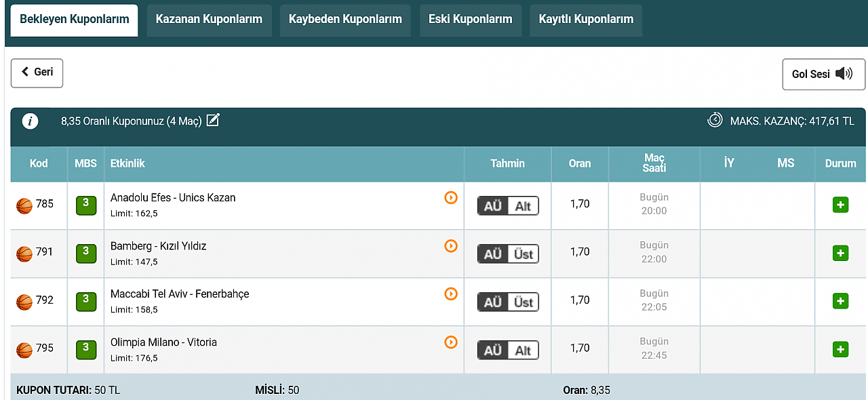Select AÜ Üst prediction for Maccabi Tel Aviv
The image size is (868, 400).
508,302
